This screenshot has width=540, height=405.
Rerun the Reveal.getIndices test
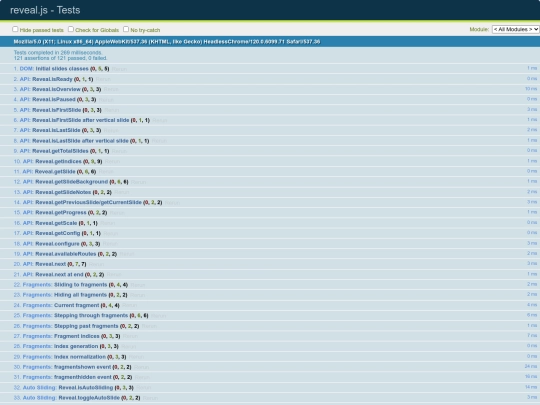pyautogui.click(x=112, y=162)
